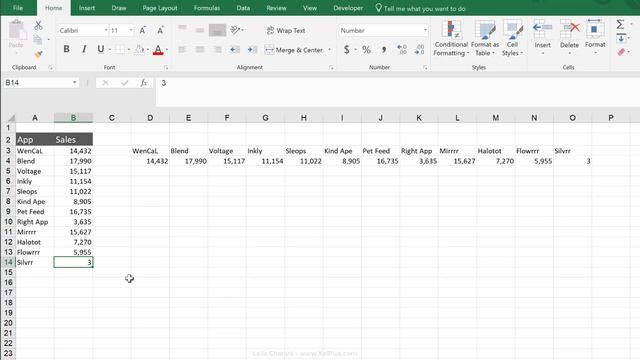Apply cell borders icon
Viewport: 640px width, 360px height.
[x=120, y=49]
